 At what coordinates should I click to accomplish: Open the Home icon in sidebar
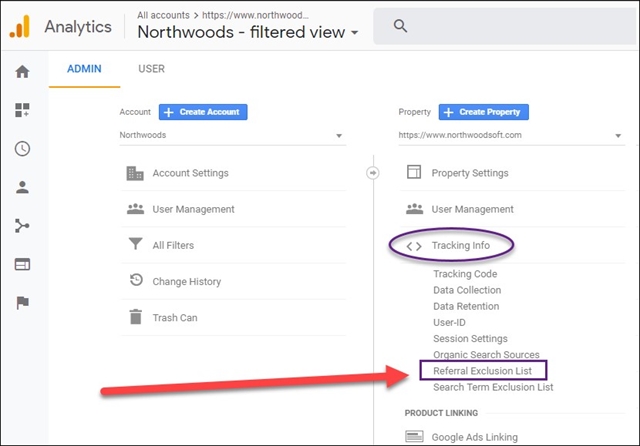coord(22,71)
